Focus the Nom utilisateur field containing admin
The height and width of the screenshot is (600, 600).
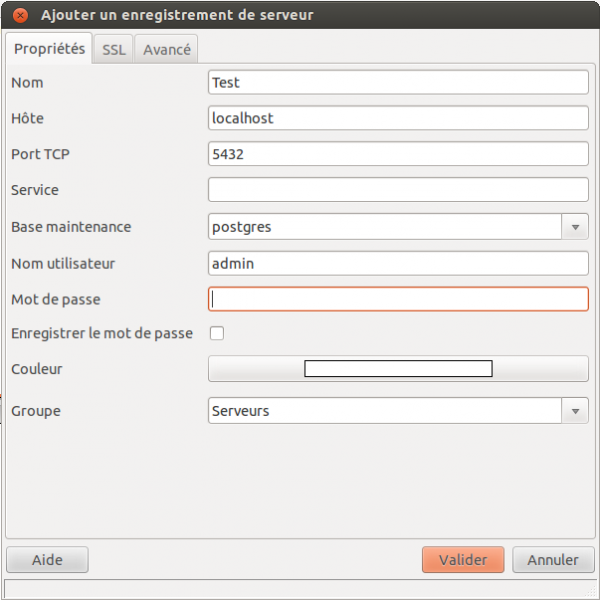(398, 263)
